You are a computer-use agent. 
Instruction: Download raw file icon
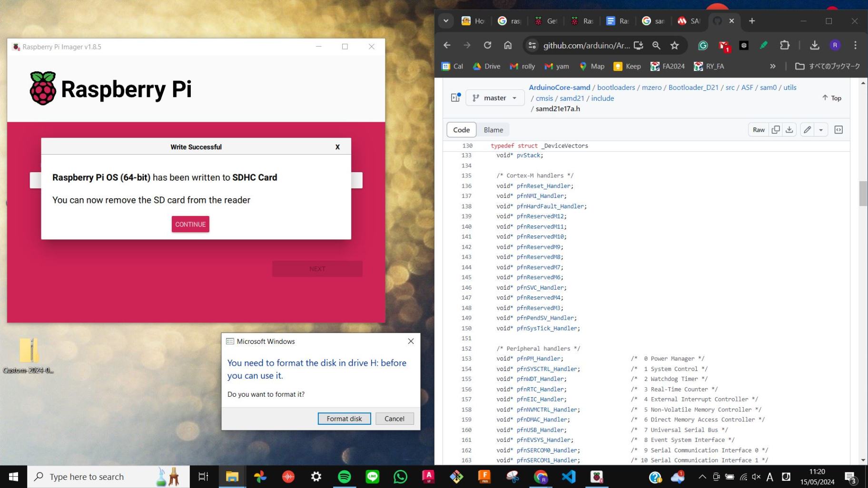[x=789, y=130]
